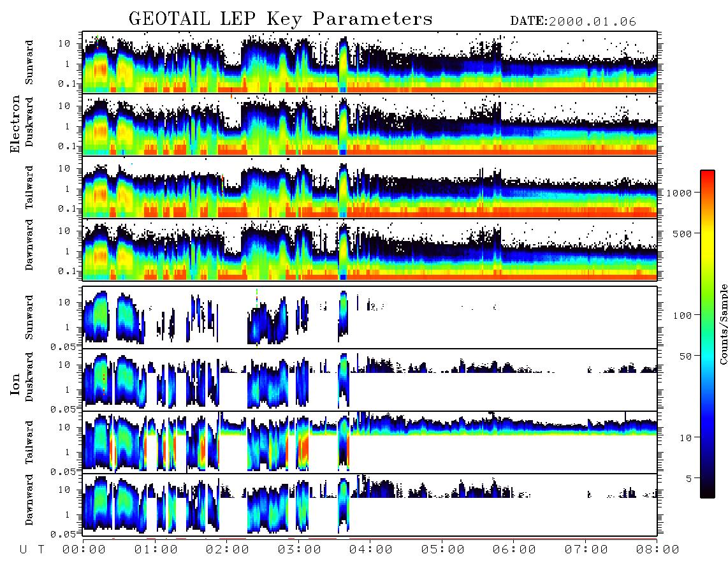Click the 500 color bar tick value
This screenshot has height=561, width=728.
683,233
